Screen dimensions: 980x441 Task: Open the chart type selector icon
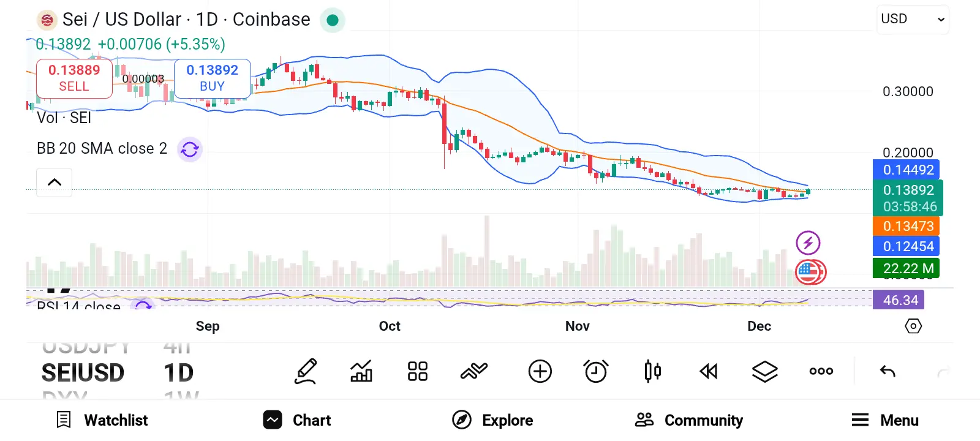361,371
